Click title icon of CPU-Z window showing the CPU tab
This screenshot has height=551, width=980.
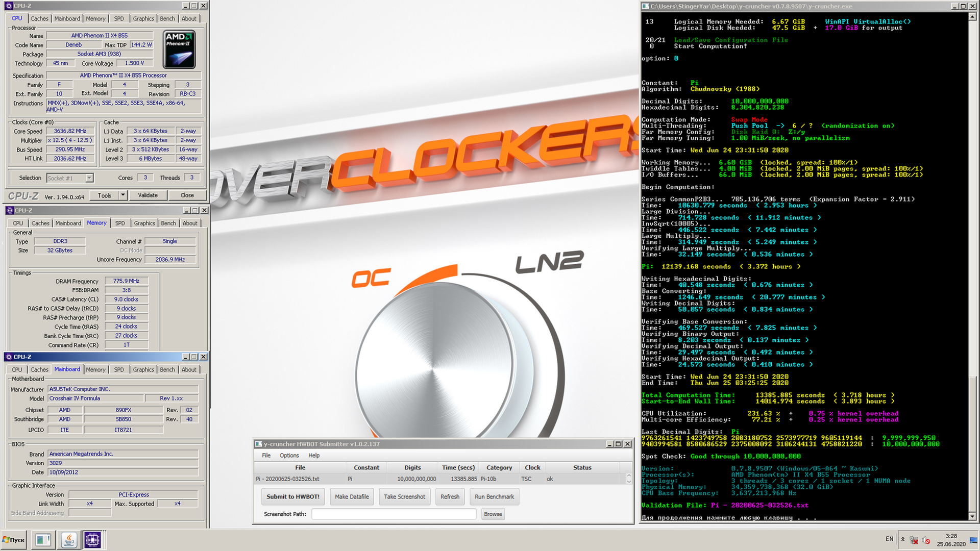point(9,6)
